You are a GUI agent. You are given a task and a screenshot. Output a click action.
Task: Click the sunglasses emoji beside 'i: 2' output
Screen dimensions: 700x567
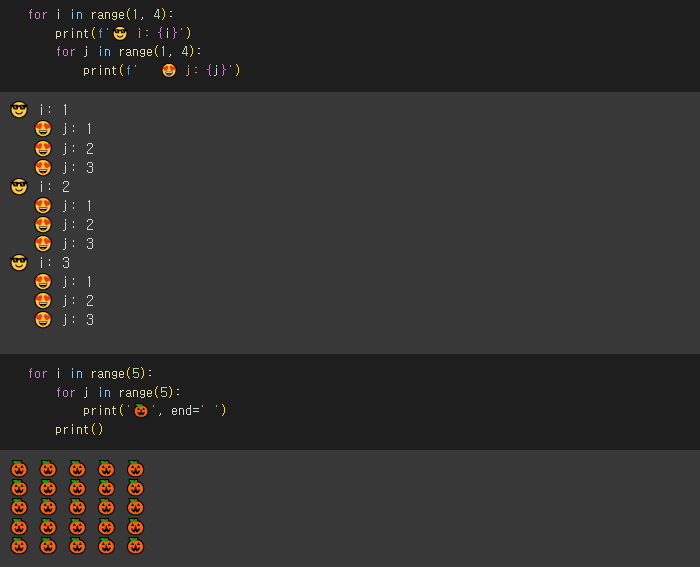(19, 187)
